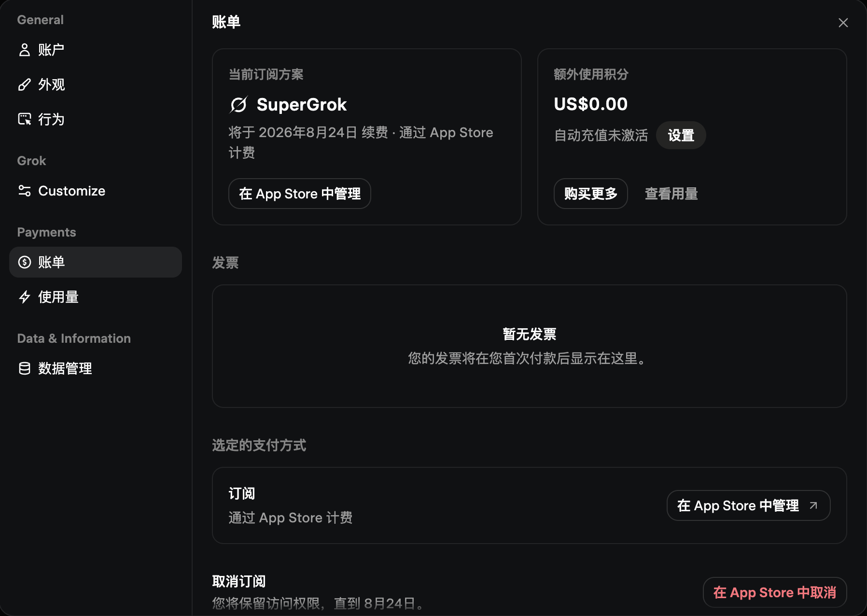This screenshot has width=867, height=616.
Task: Select the appearance paintbrush icon
Action: (24, 84)
